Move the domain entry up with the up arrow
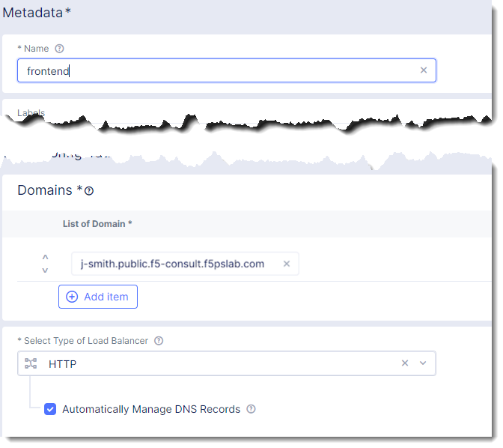503x448 pixels. [x=45, y=257]
